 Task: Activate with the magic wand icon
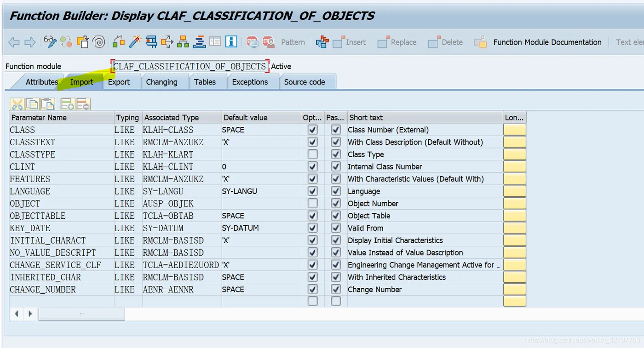[x=135, y=42]
